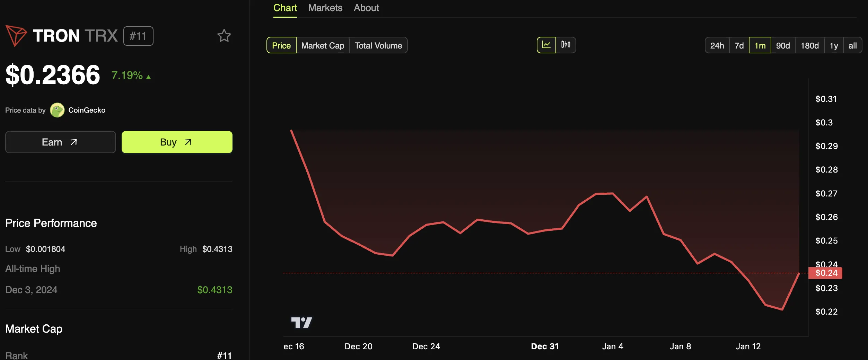
Task: Select the Total Volume data toggle
Action: 378,45
